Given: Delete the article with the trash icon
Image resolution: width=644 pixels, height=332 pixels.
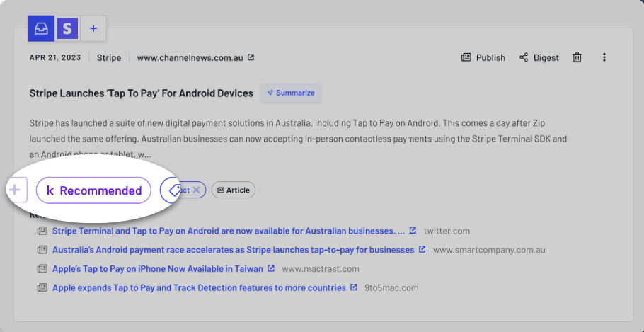Looking at the screenshot, I should coord(577,57).
